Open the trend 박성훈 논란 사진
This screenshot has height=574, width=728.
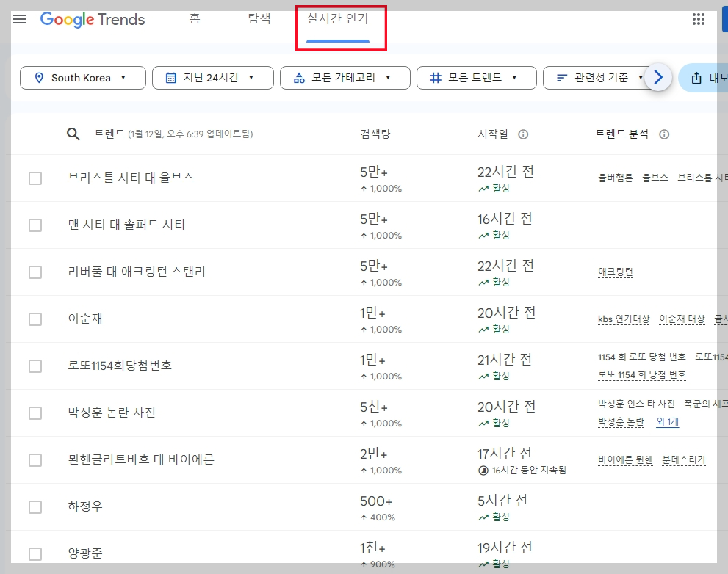(x=112, y=413)
